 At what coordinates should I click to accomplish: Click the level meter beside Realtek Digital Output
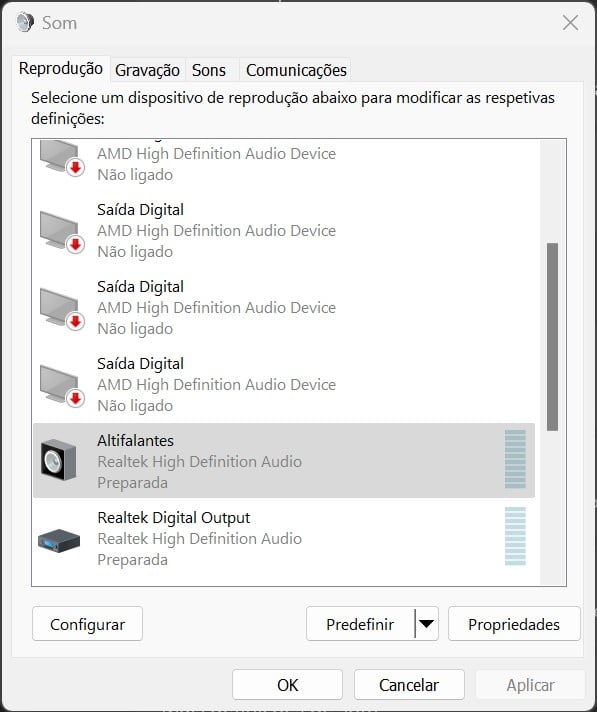pyautogui.click(x=515, y=536)
